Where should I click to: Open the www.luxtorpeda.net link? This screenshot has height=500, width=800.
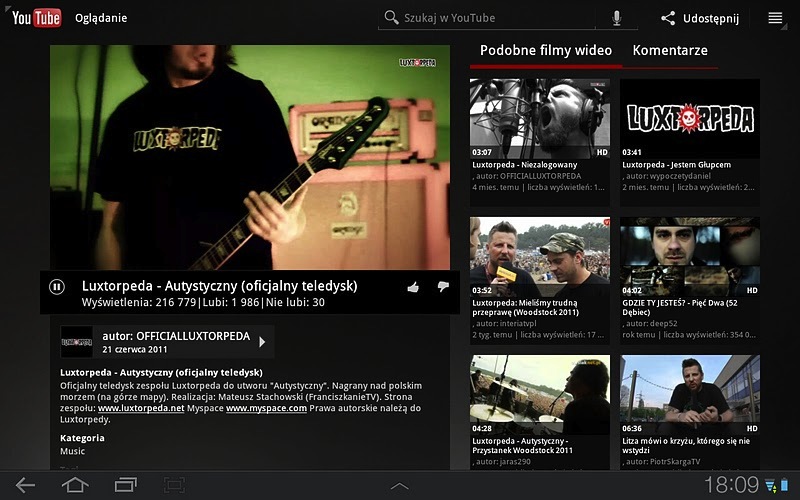[141, 408]
